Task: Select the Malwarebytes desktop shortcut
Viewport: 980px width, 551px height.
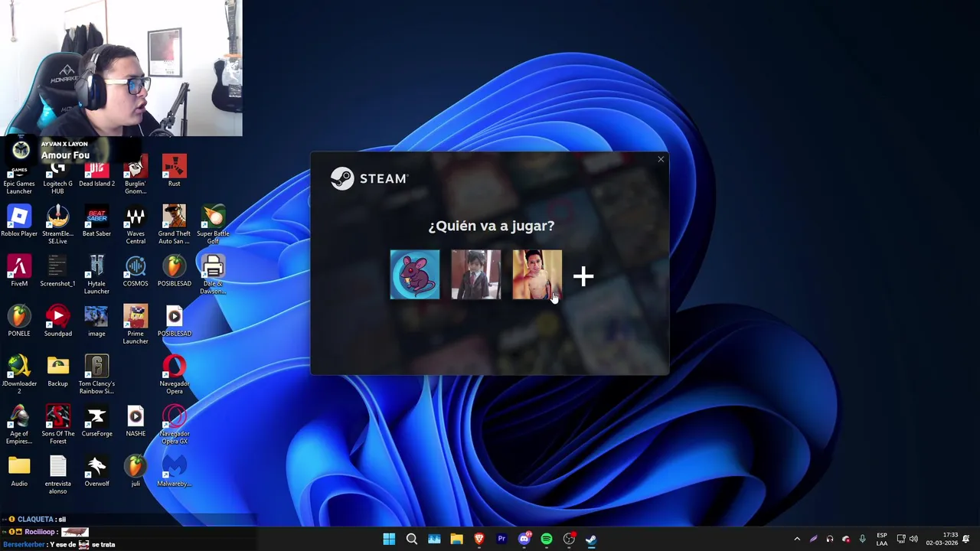Action: pyautogui.click(x=174, y=471)
